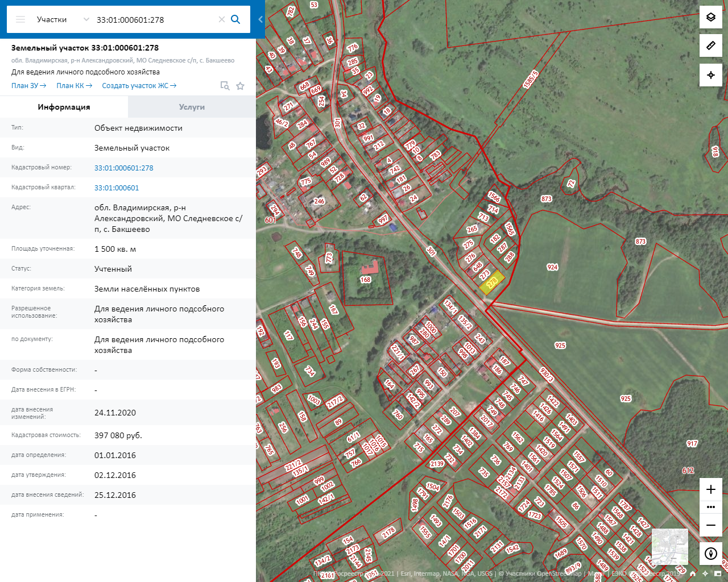Open cadastral quarter 33:01:000601 link
728x582 pixels.
click(117, 188)
